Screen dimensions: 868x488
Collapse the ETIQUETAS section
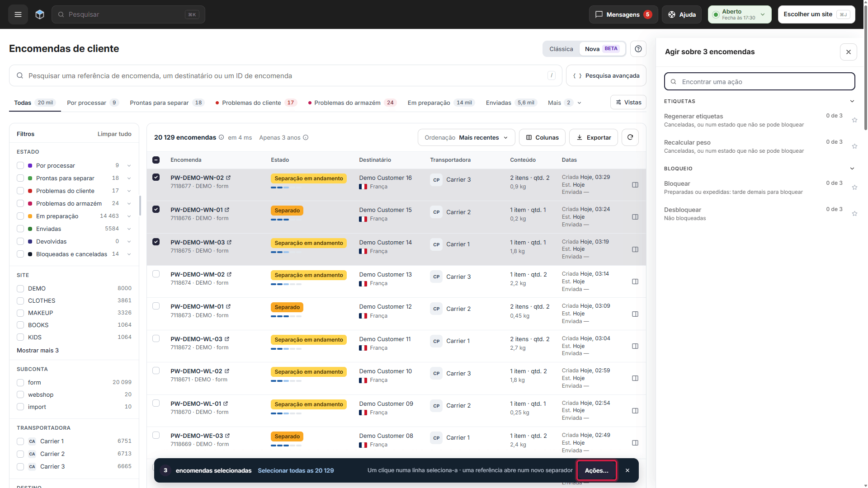pyautogui.click(x=852, y=101)
